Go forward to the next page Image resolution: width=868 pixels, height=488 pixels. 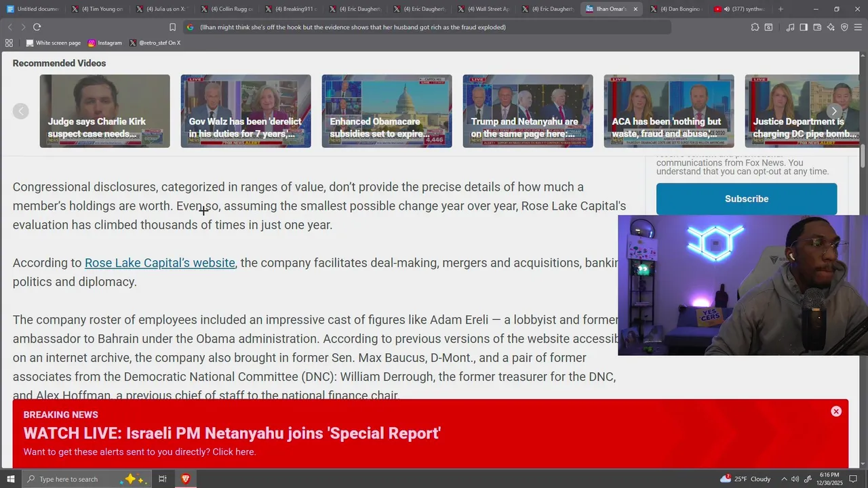pos(23,27)
